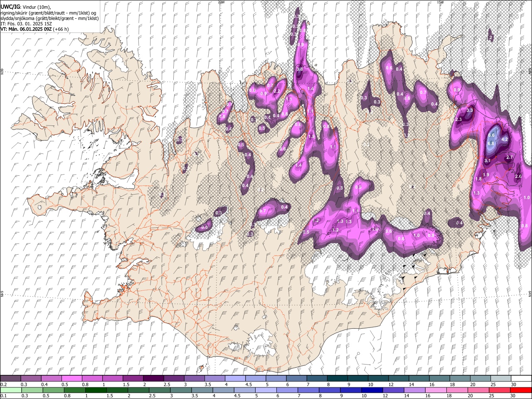Pick the blue rain swatch from 8 to 9
This screenshot has width=532, height=399.
(330, 390)
